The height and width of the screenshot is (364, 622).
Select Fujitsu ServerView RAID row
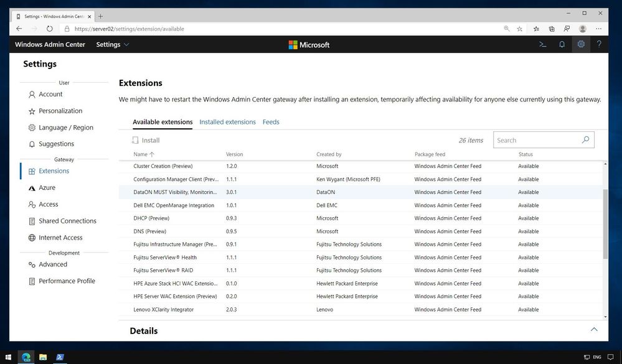[361, 270]
